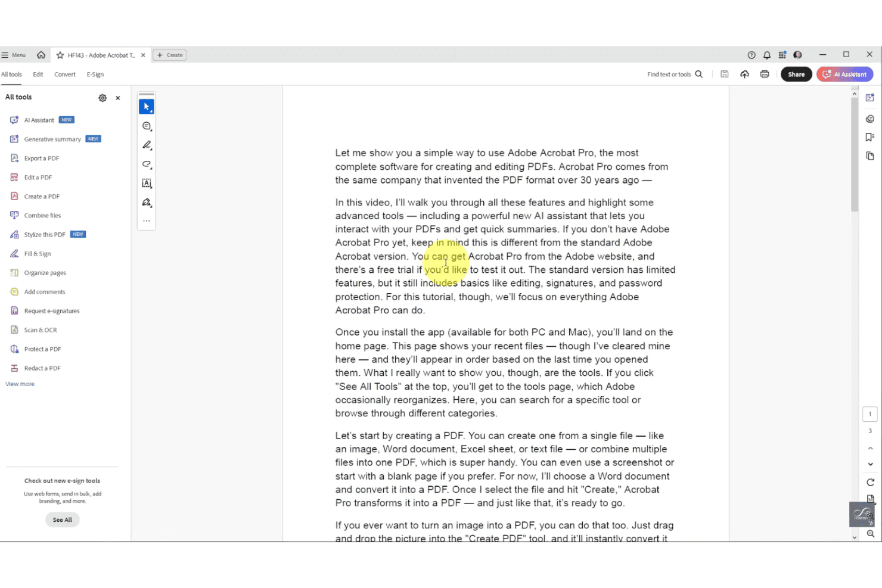Image resolution: width=882 pixels, height=588 pixels.
Task: Switch to the Convert tab
Action: tap(65, 74)
